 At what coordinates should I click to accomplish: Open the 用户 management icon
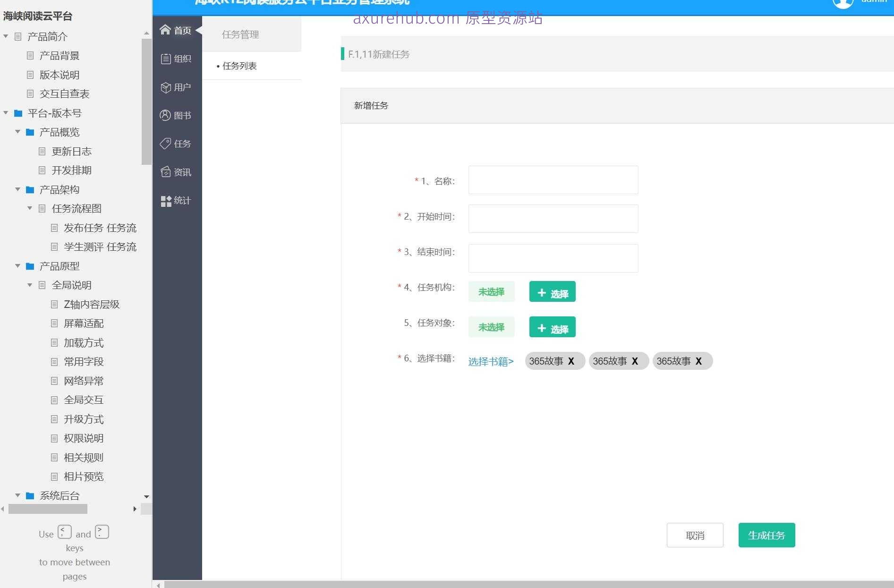[x=177, y=87]
